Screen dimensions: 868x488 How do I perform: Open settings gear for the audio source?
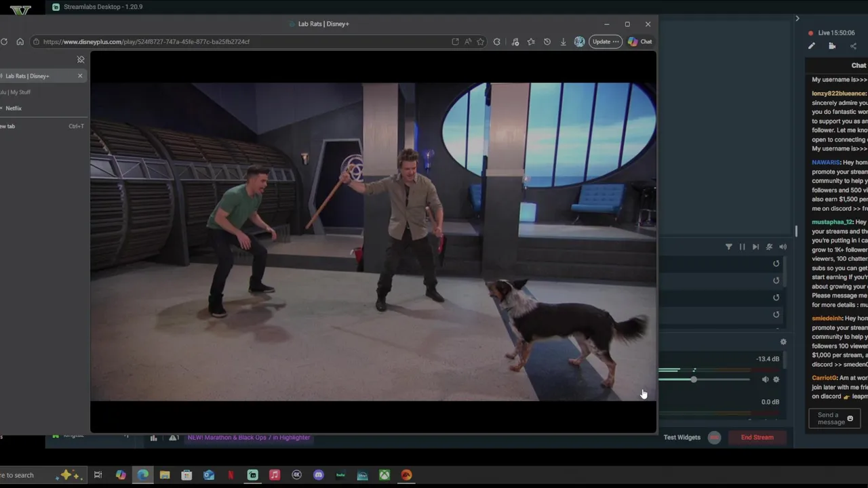click(776, 380)
